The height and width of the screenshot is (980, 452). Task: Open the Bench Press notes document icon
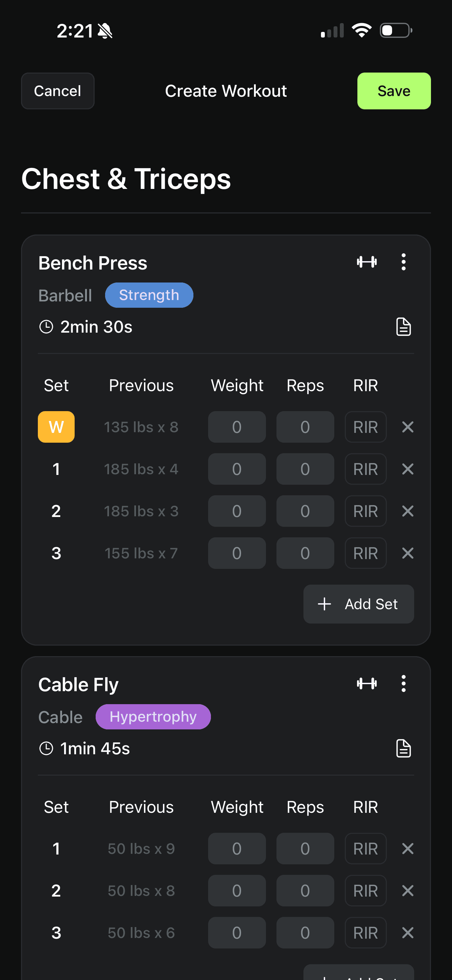(403, 326)
